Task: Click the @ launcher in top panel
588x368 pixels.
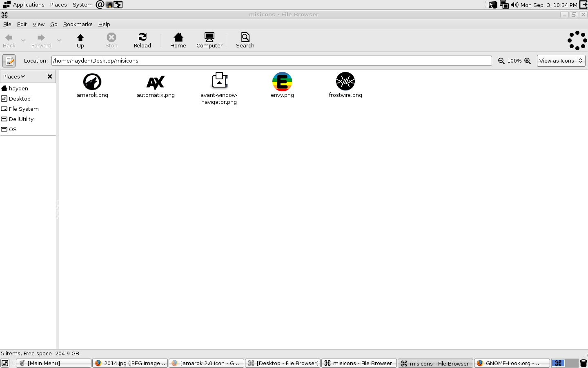Action: pos(100,4)
